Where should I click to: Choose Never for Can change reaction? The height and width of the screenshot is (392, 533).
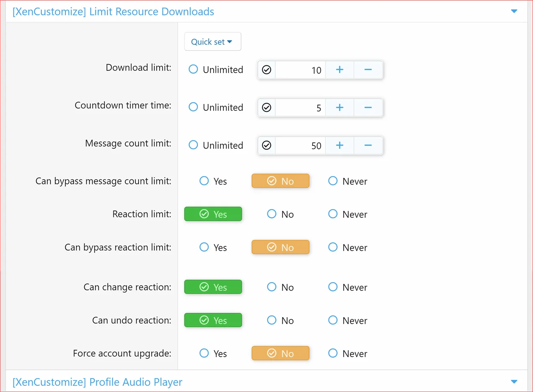click(348, 287)
